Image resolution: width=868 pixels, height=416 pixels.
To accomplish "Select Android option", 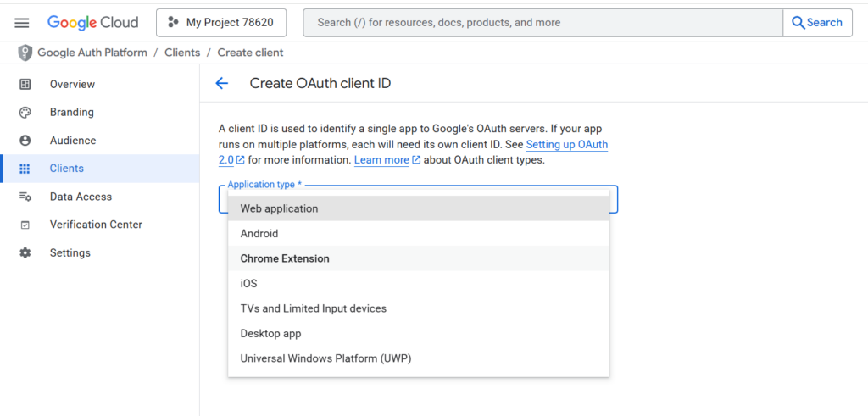I will [x=419, y=234].
